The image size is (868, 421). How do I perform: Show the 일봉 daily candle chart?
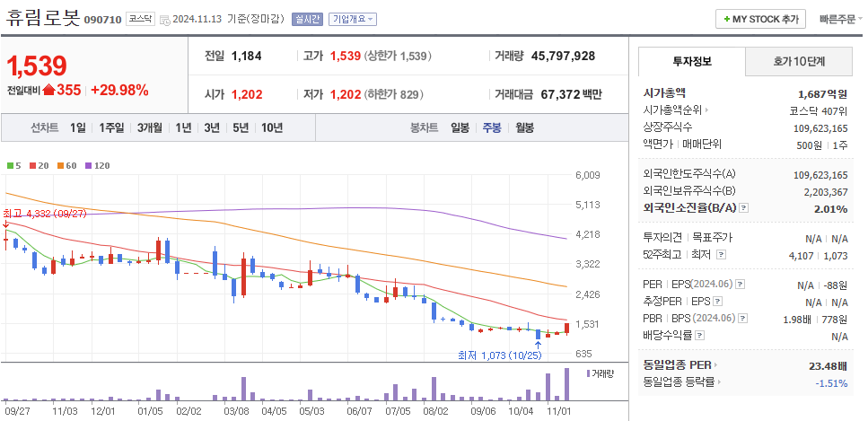460,128
